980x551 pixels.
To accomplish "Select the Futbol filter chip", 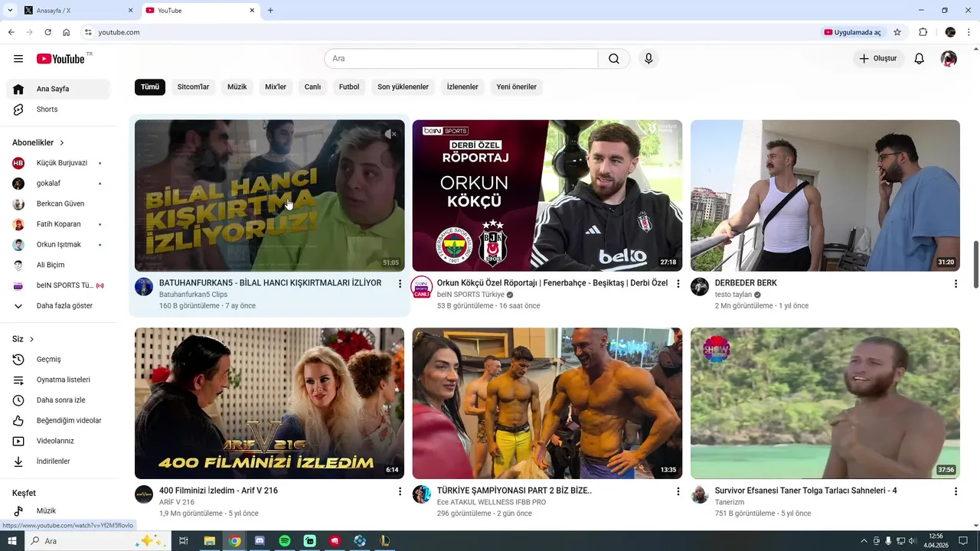I will click(349, 86).
